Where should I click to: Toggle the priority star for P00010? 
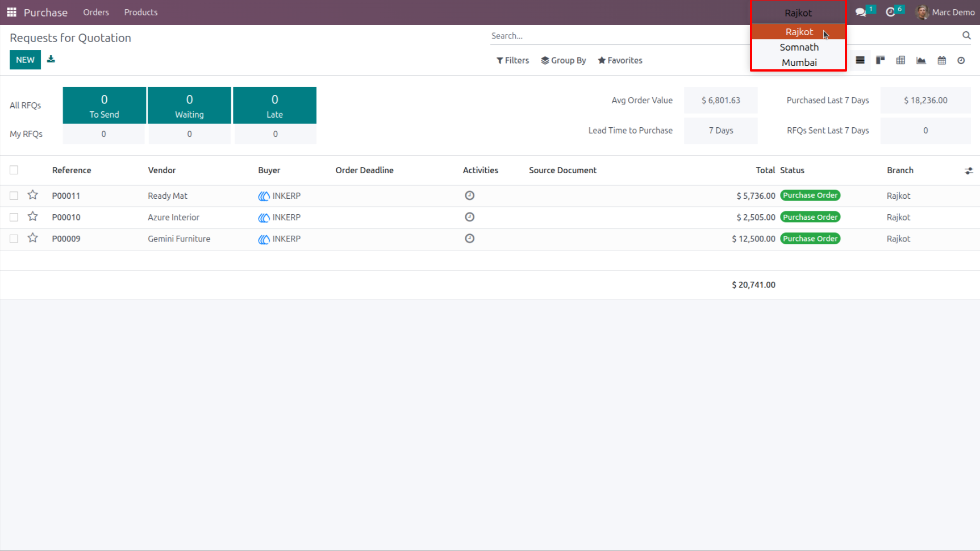pos(33,216)
